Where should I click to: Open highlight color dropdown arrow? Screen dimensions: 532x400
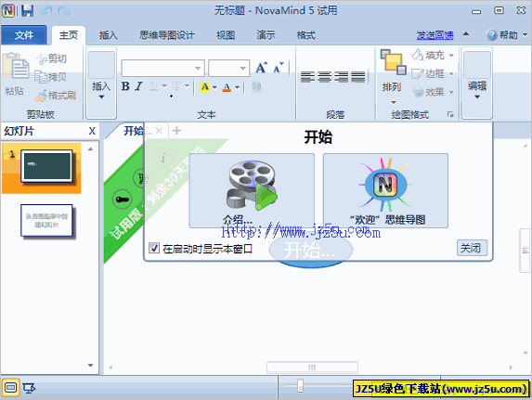pos(214,87)
